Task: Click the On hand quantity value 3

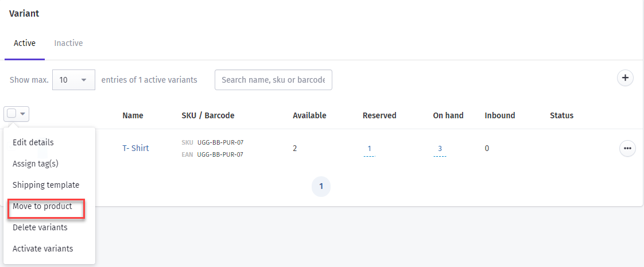Action: coord(440,149)
